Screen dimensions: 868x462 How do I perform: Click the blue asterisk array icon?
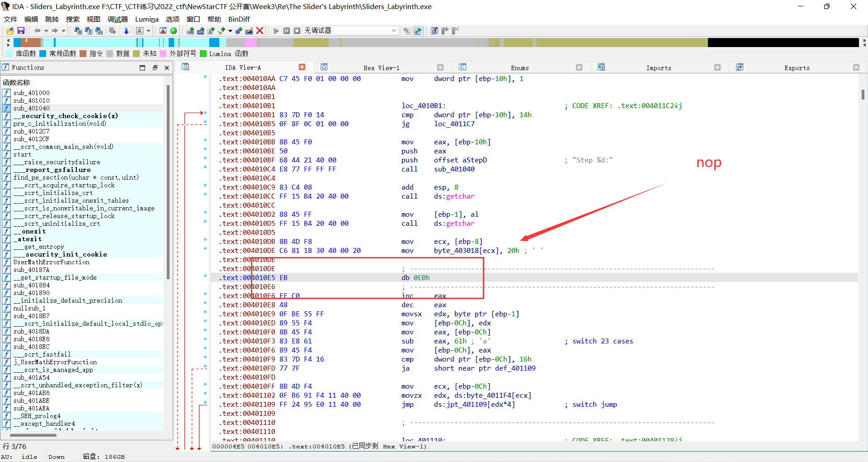tap(239, 31)
